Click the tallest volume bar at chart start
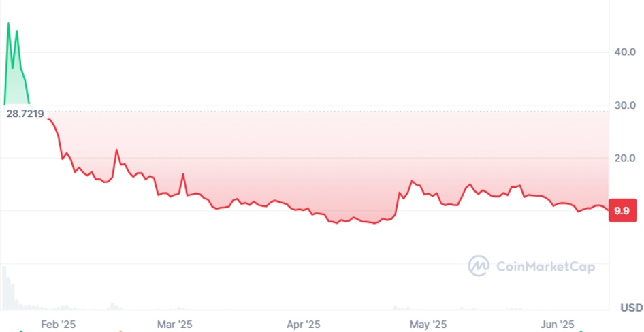644x332 pixels. [x=4, y=286]
